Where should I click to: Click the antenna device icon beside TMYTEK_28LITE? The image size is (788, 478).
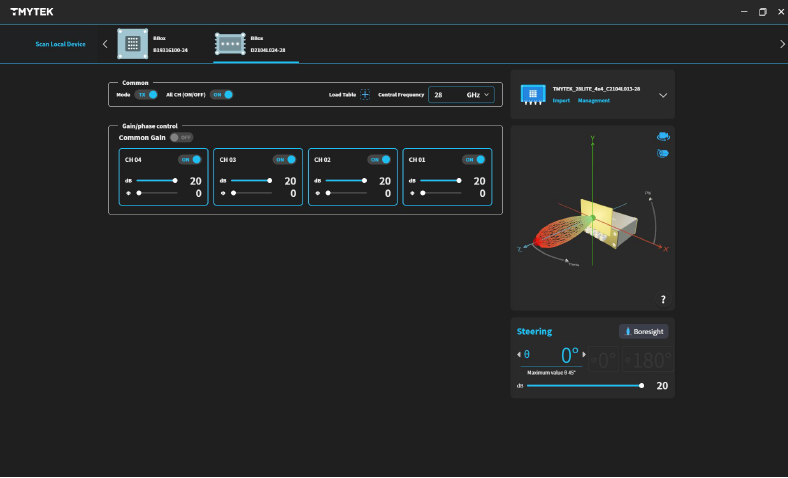533,94
